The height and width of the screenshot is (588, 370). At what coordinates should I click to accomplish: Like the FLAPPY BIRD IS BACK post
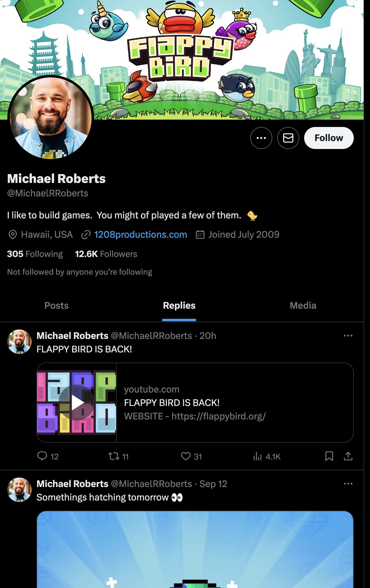point(186,456)
